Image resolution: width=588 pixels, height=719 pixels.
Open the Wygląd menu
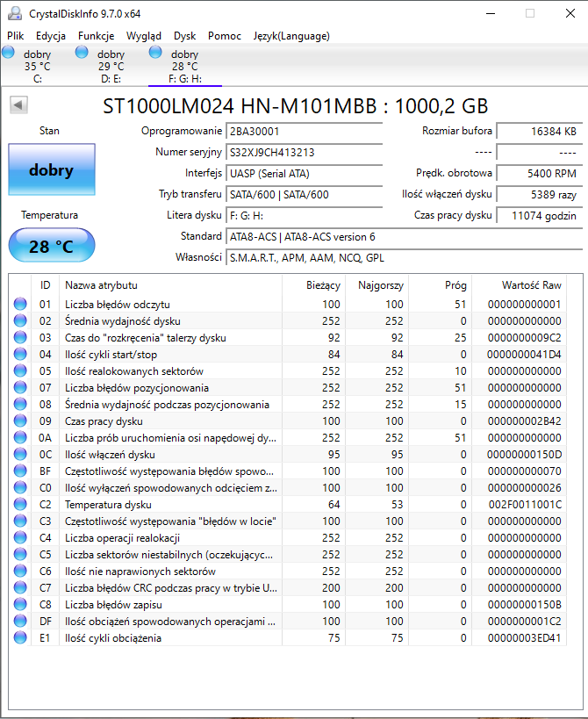[143, 36]
